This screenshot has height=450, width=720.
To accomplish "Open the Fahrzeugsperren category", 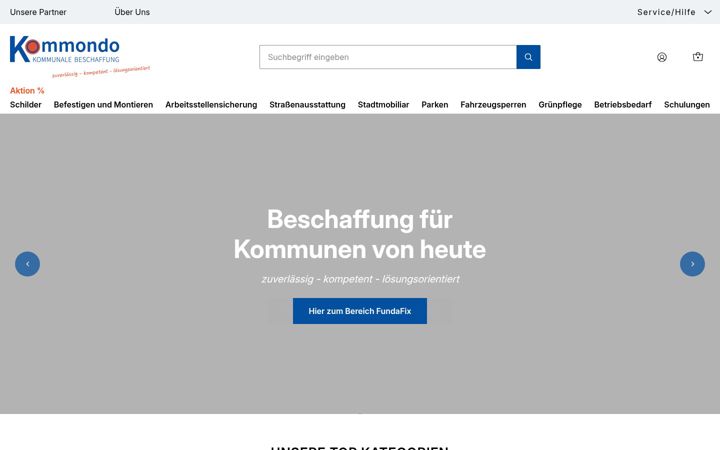I will coord(493,105).
